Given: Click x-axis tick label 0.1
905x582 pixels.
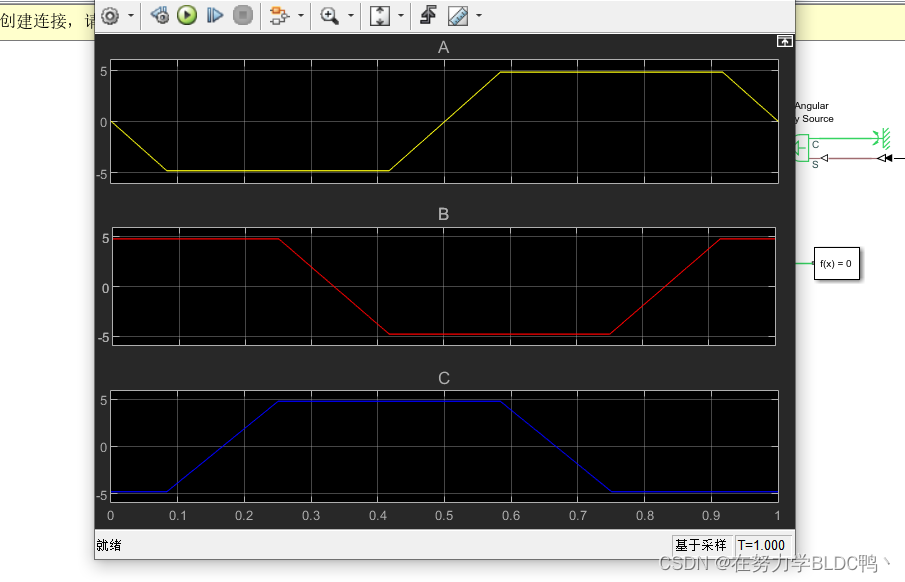Looking at the screenshot, I should pyautogui.click(x=177, y=516).
